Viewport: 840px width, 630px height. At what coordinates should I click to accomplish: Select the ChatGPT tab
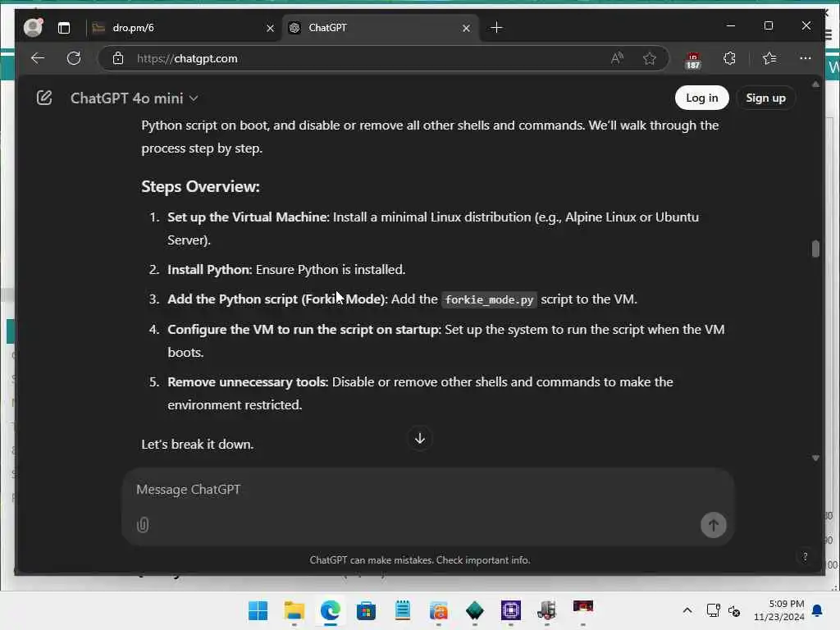click(380, 28)
